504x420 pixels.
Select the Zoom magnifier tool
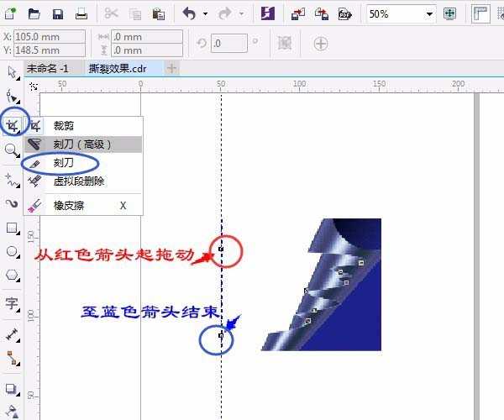12,150
